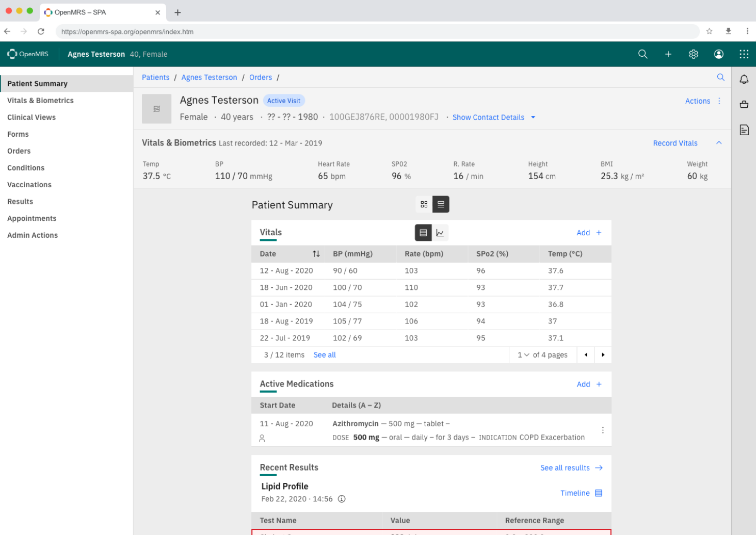Toggle Date column sort in Vitals table

316,254
